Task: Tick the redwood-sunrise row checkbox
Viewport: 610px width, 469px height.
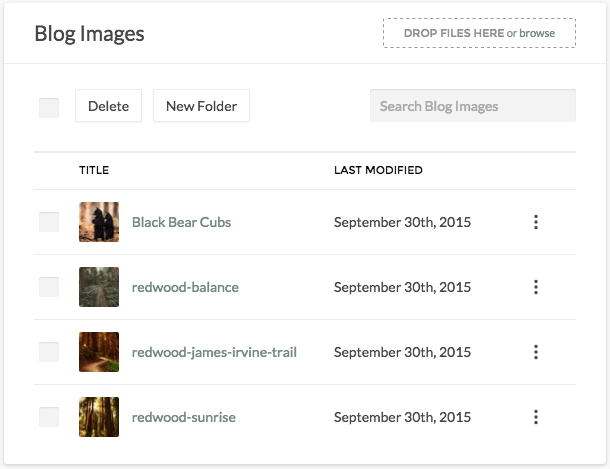Action: coord(49,417)
